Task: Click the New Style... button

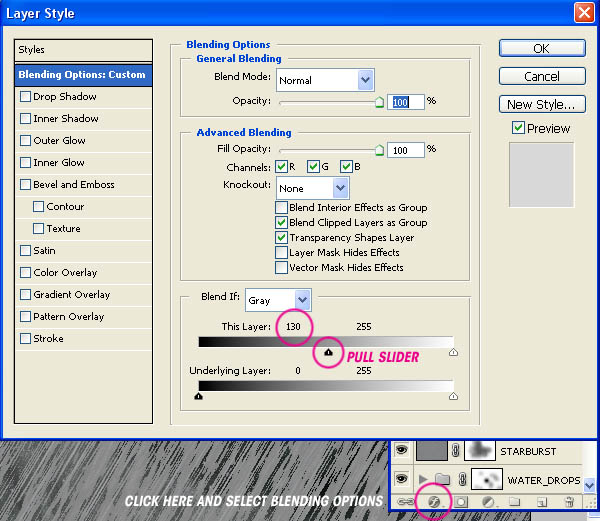Action: pos(542,104)
